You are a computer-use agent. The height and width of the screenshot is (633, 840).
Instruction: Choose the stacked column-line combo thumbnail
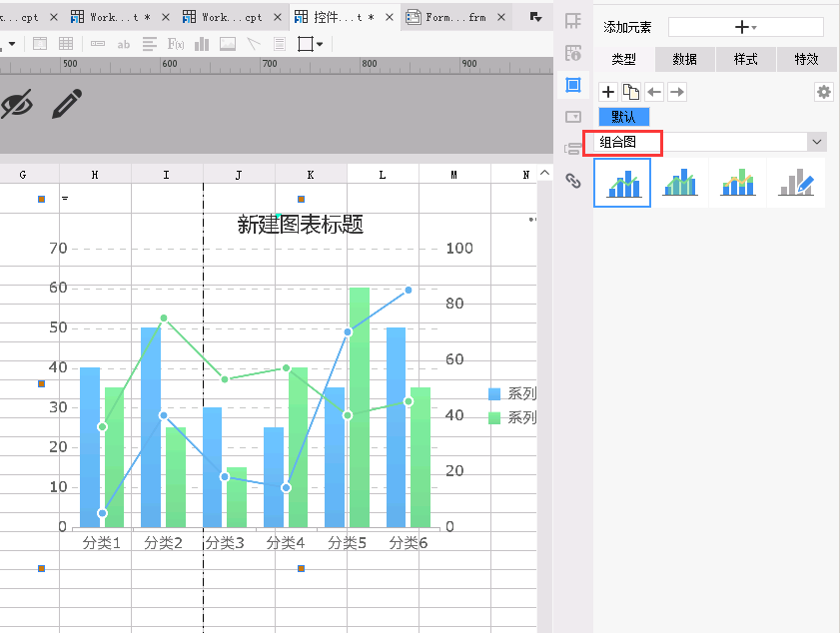[738, 183]
